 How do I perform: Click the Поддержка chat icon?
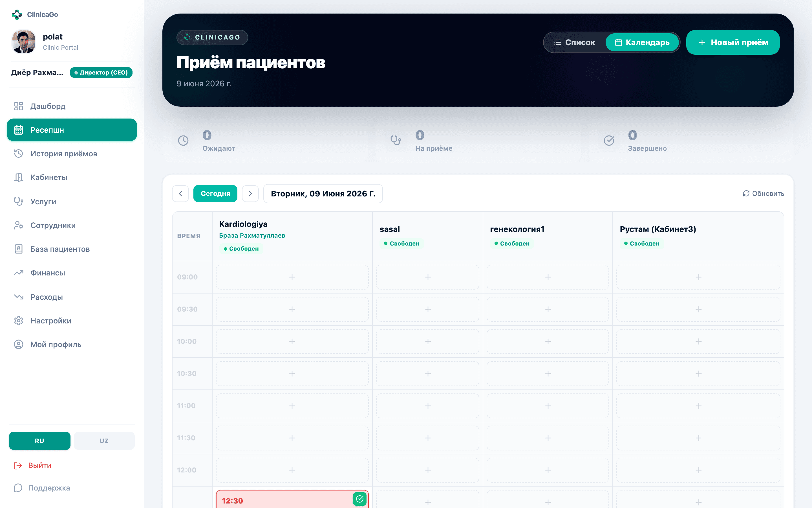18,488
